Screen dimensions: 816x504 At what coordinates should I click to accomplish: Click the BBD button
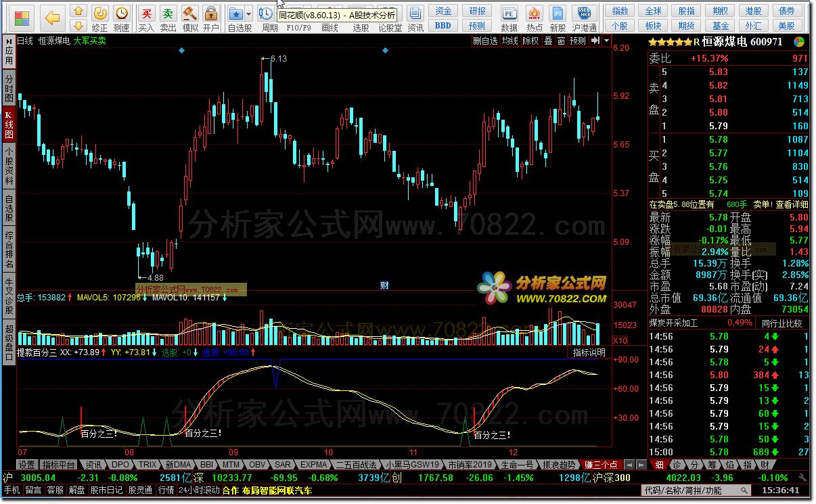click(443, 26)
